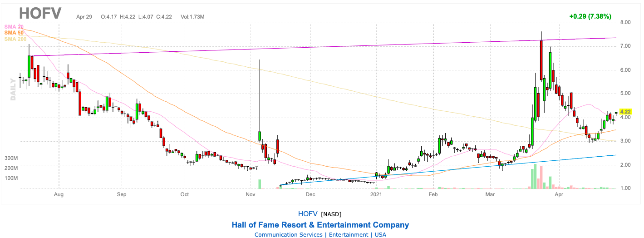Click the H:4.22 high price value
Screen dimensions: 644x238
[128, 17]
